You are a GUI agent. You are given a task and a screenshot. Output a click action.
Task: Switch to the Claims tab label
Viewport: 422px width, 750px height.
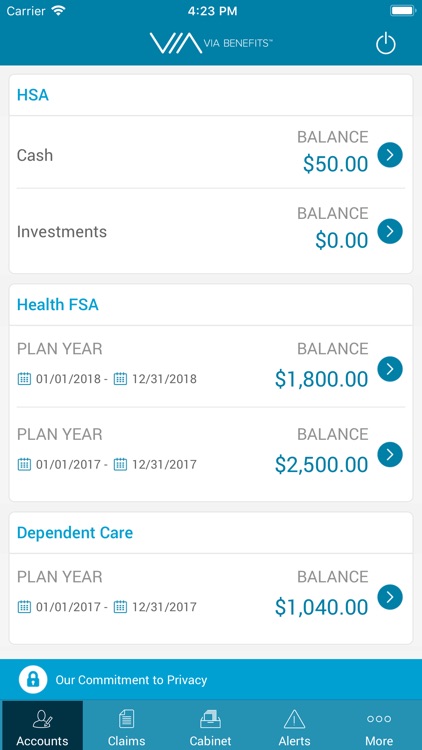tap(126, 741)
